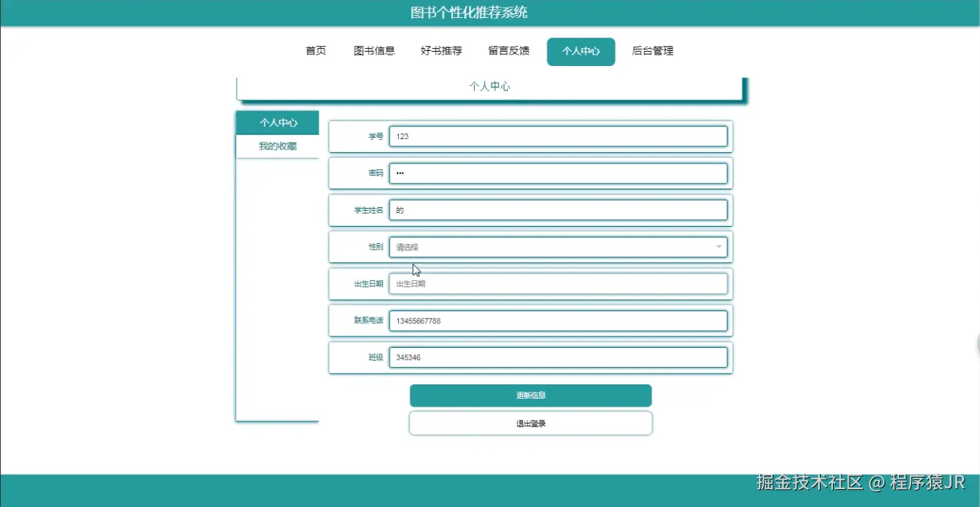
Task: Click the 出生日期 date field
Action: tap(558, 284)
